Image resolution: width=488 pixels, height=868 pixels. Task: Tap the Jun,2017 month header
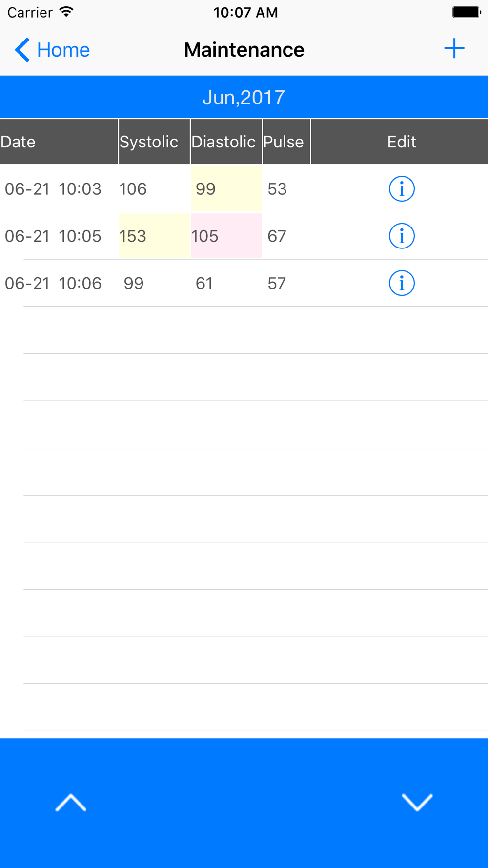pyautogui.click(x=244, y=97)
